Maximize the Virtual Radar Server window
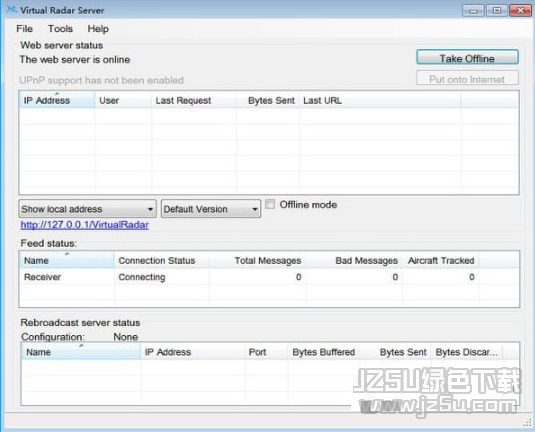Image resolution: width=535 pixels, height=432 pixels. click(x=496, y=10)
